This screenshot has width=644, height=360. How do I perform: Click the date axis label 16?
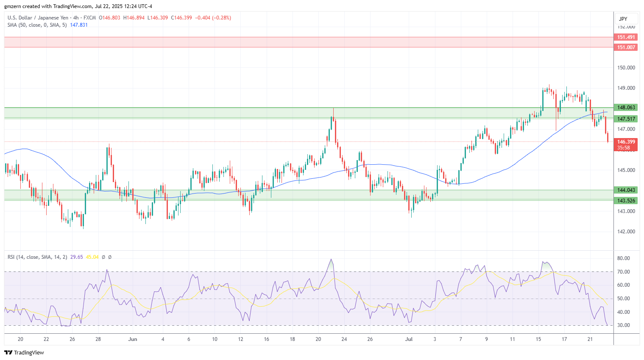266,339
